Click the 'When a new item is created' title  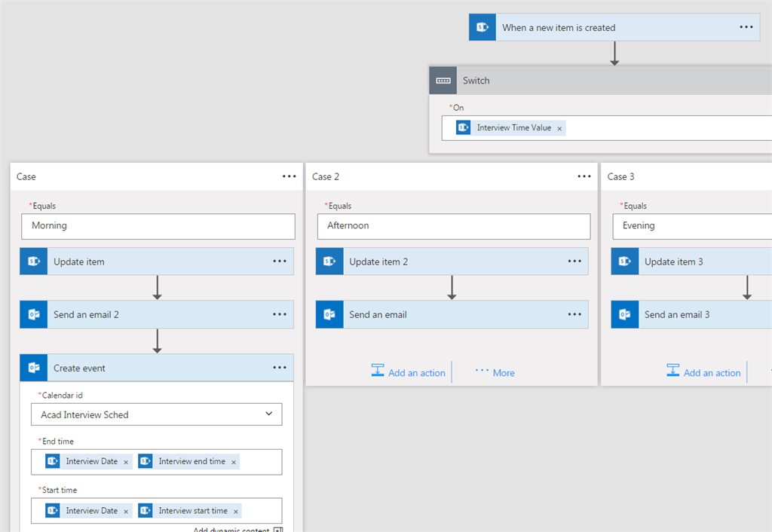pos(559,28)
